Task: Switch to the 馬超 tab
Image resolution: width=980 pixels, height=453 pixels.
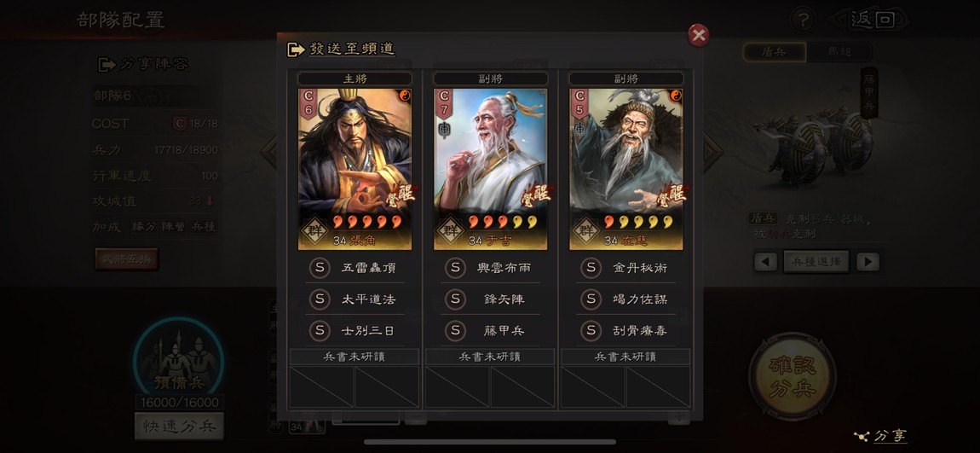Action: 839,52
